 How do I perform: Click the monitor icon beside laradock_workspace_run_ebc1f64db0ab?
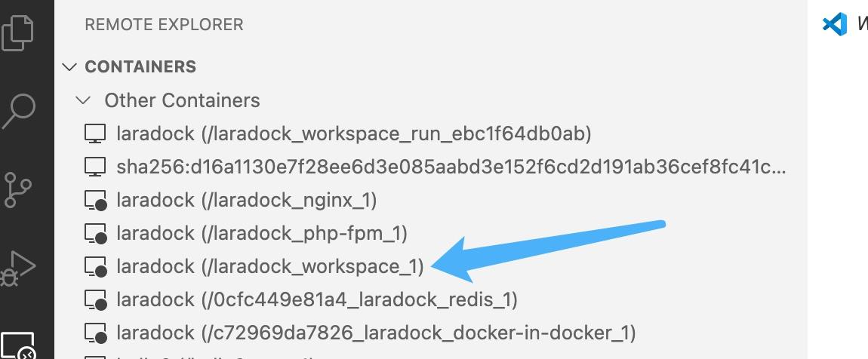tap(95, 133)
